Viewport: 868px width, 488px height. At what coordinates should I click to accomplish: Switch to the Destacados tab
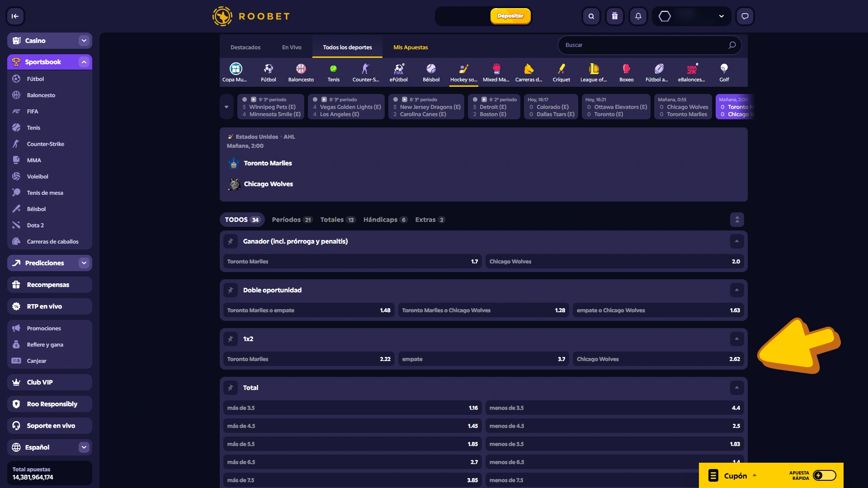click(245, 47)
